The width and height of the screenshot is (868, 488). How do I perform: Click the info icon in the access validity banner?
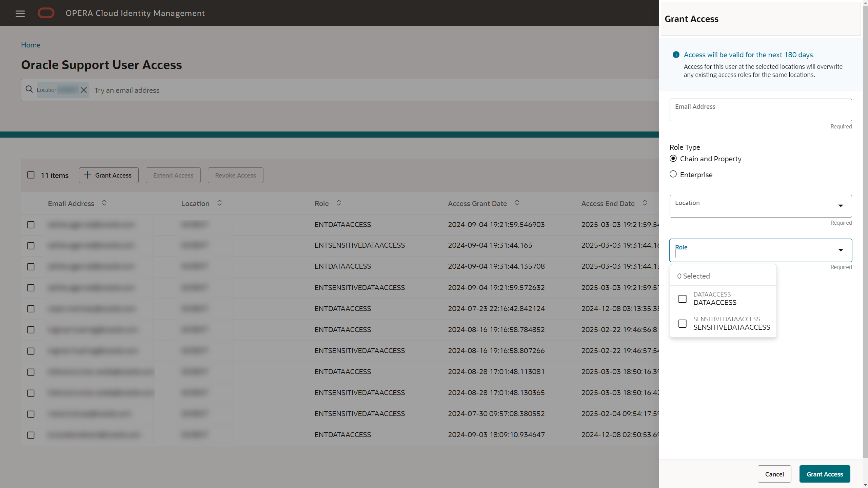tap(676, 55)
